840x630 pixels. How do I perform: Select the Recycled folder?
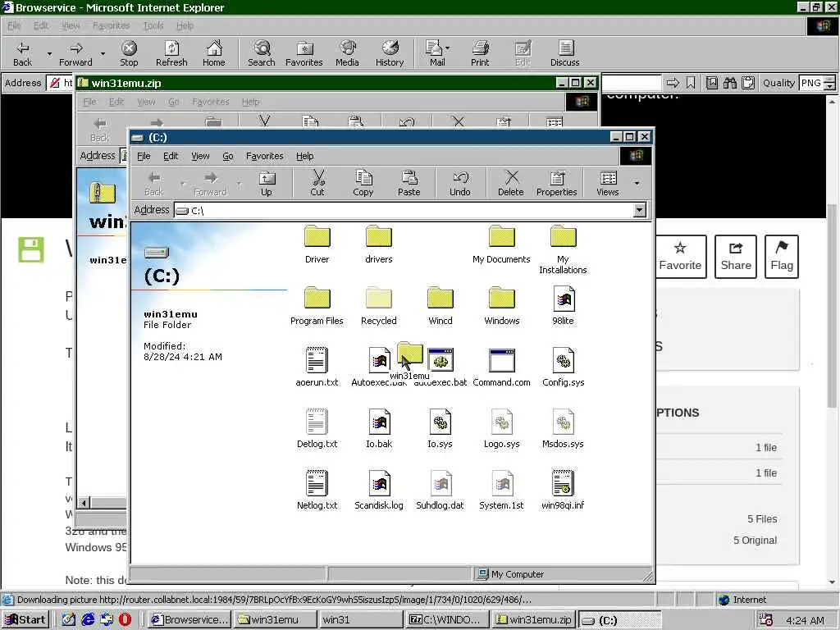(379, 306)
